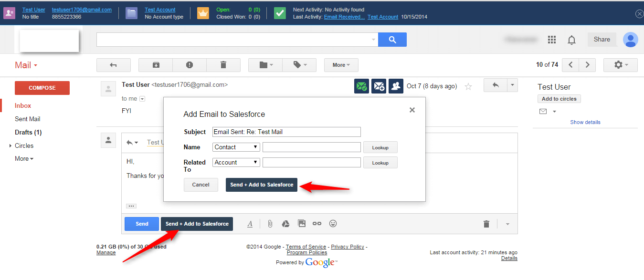The width and height of the screenshot is (644, 280).
Task: Report the message as spam
Action: [x=190, y=65]
